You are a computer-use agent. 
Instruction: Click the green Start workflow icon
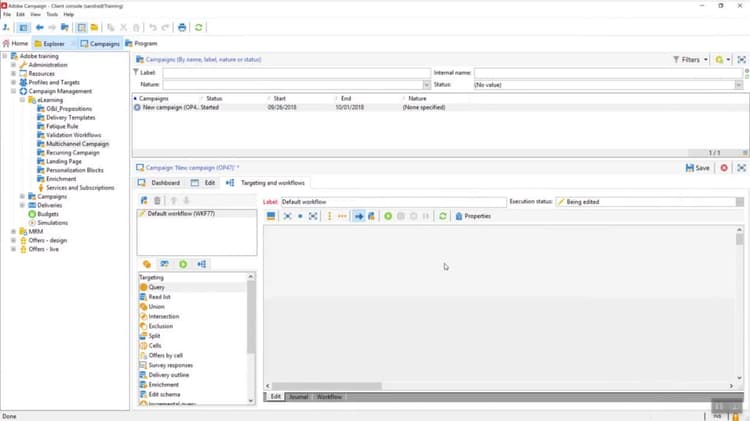point(388,216)
